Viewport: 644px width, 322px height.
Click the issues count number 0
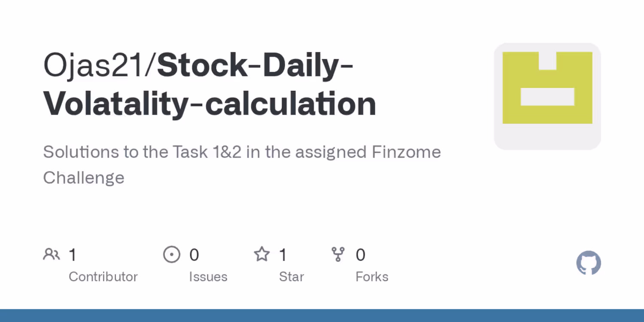pos(194,255)
